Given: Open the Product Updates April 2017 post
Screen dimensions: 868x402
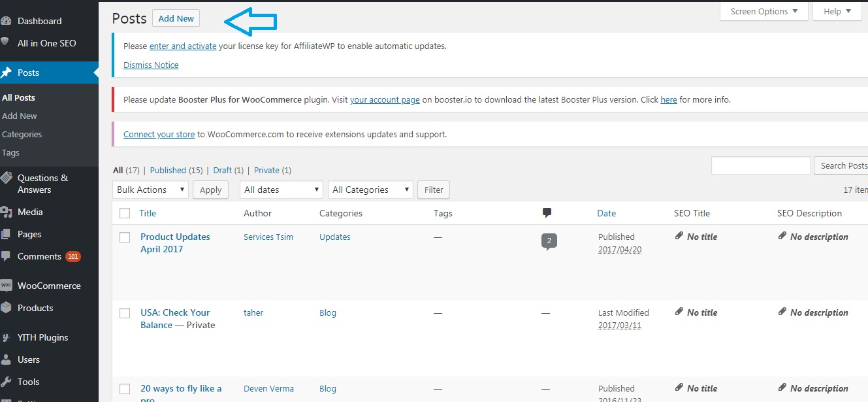Looking at the screenshot, I should [x=175, y=243].
